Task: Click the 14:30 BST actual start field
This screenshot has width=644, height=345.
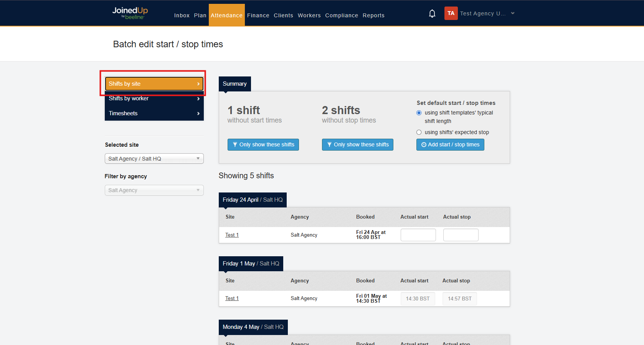Action: (x=418, y=299)
